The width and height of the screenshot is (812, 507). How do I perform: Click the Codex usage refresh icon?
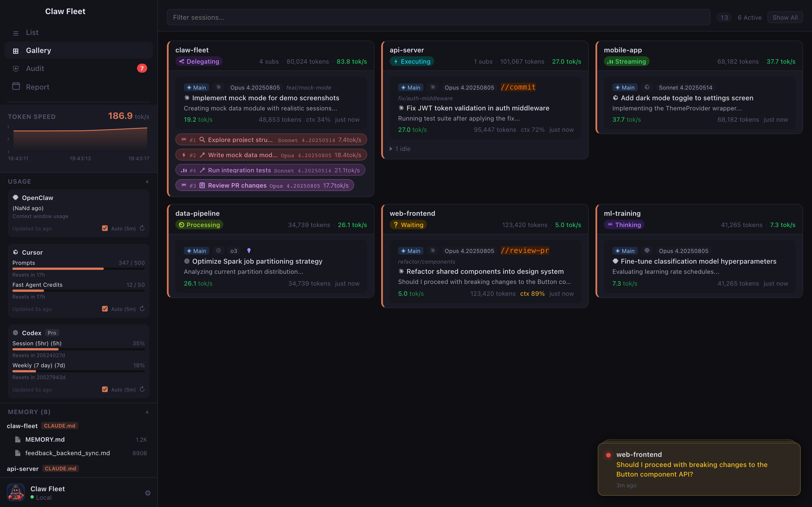pyautogui.click(x=142, y=389)
